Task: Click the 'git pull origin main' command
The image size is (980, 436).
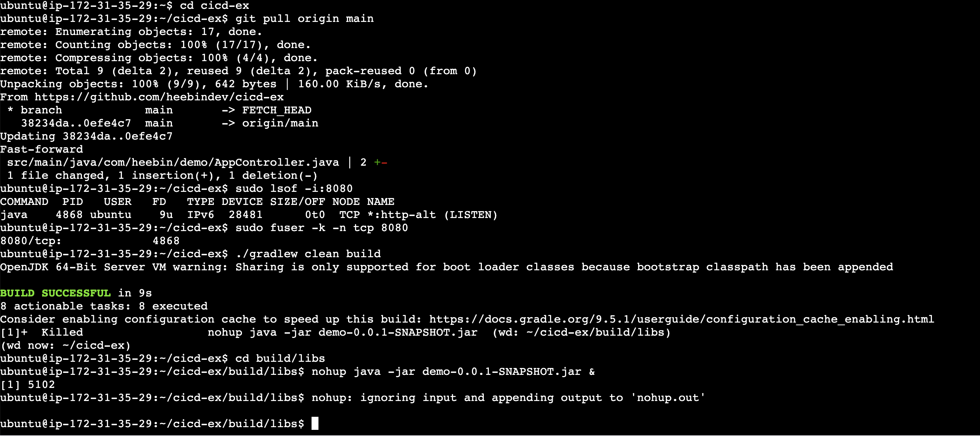Action: (304, 18)
